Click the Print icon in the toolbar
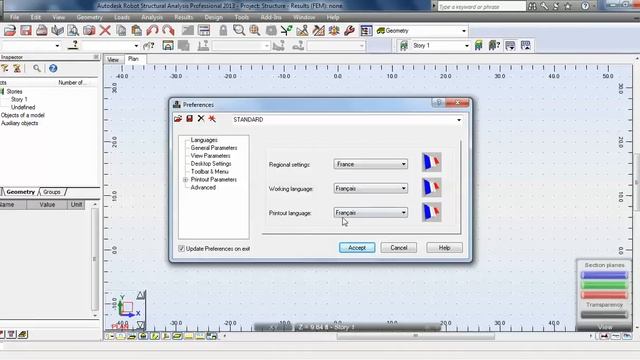640x360 pixels. pyautogui.click(x=42, y=30)
